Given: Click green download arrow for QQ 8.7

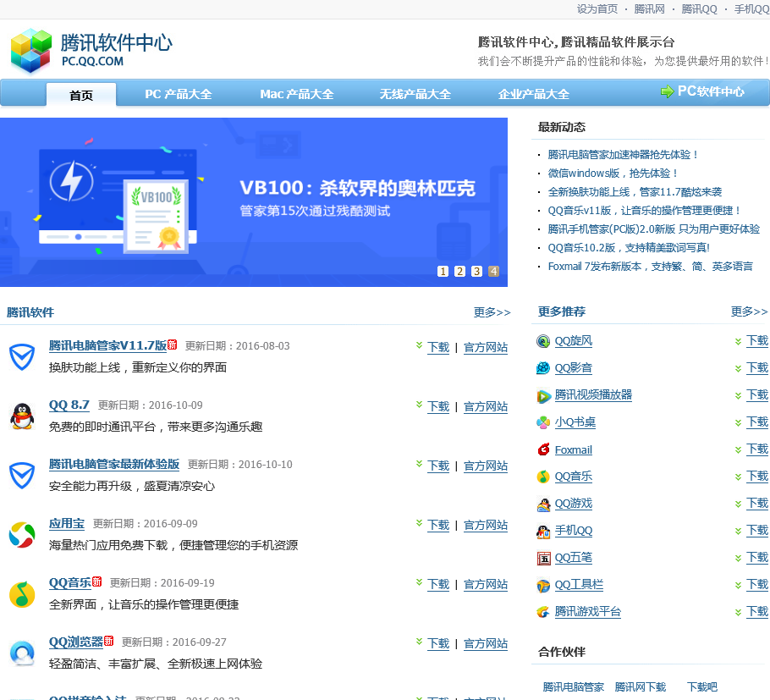Looking at the screenshot, I should tap(419, 405).
